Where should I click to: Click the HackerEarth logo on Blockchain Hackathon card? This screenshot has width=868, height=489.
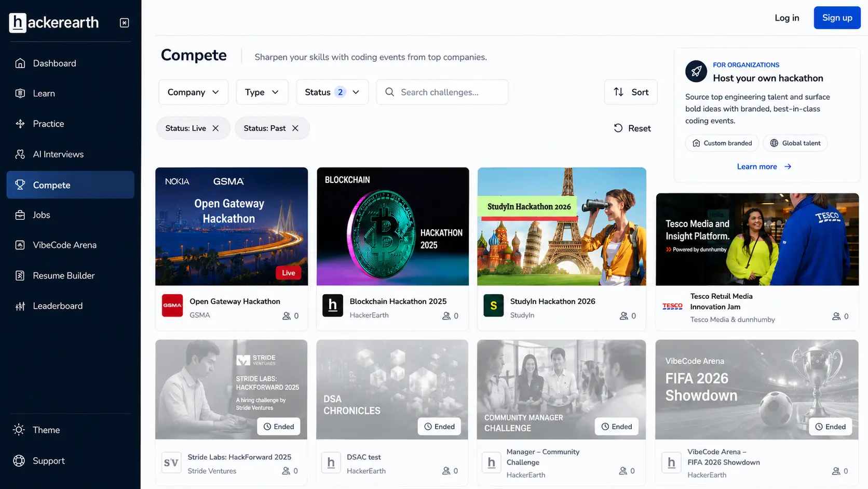[x=333, y=306]
